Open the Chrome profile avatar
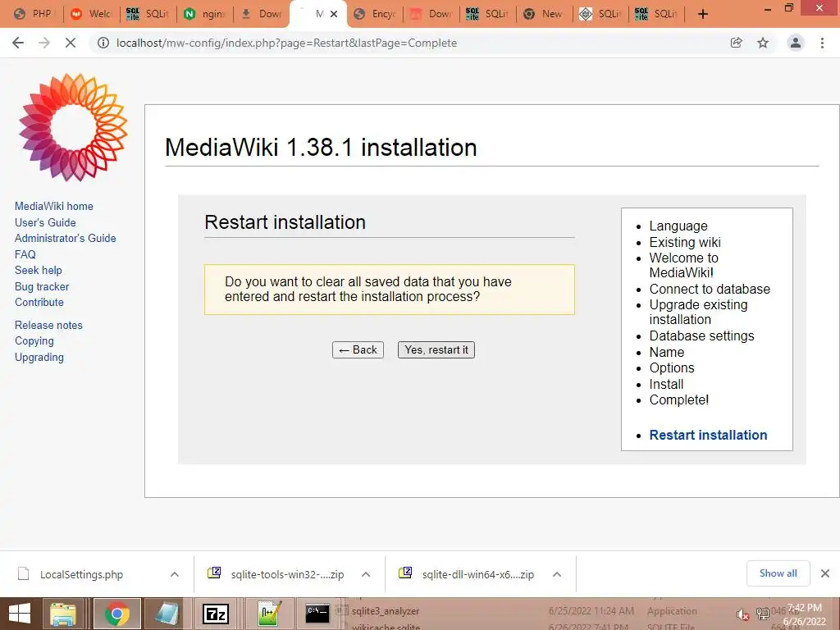 tap(796, 43)
